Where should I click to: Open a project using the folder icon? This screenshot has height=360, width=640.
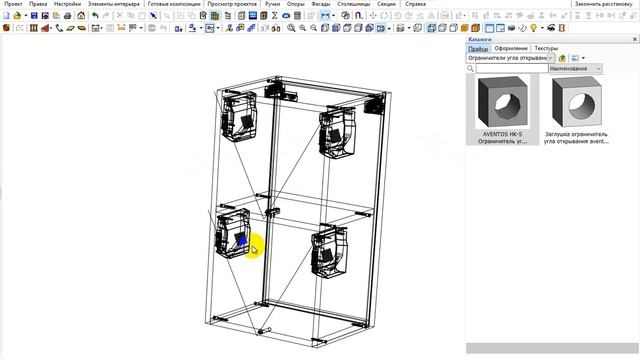tap(17, 16)
